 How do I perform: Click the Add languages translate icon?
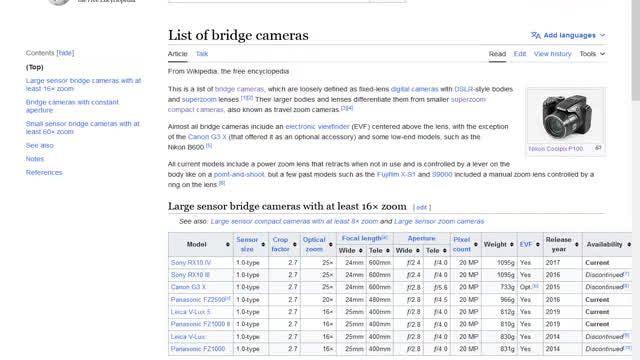[x=536, y=36]
